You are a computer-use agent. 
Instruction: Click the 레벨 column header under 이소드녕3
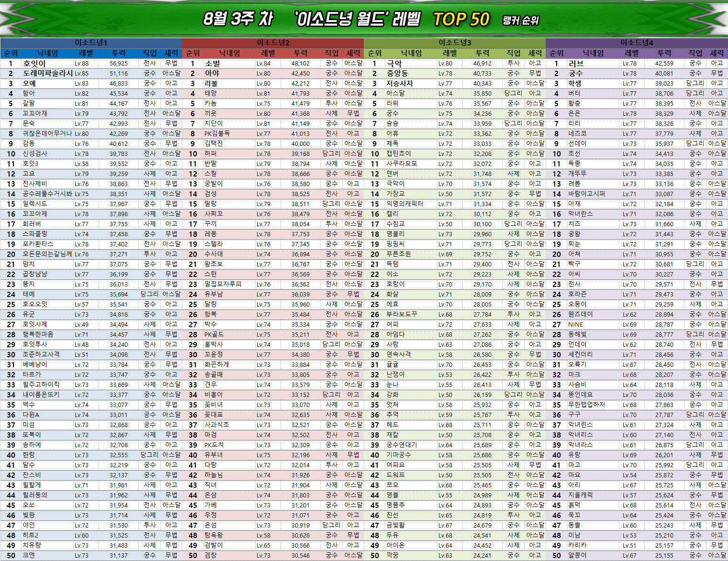(x=450, y=53)
